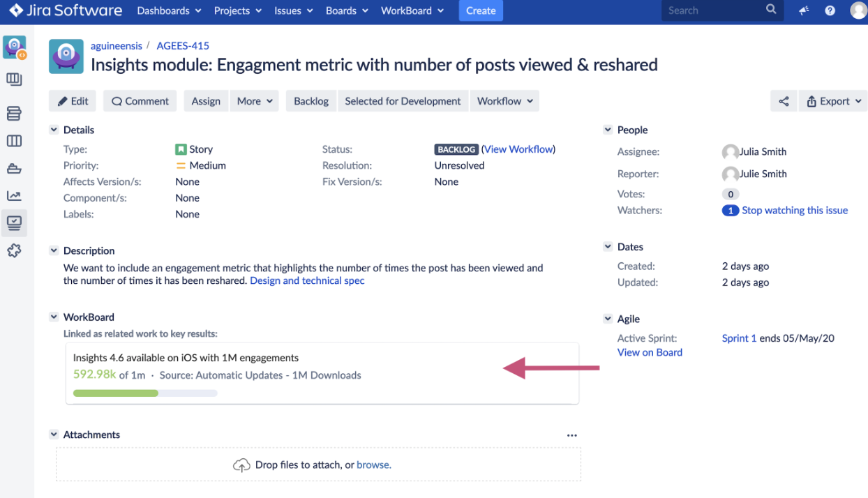Click the Unresolved resolution value
The image size is (868, 498).
459,165
